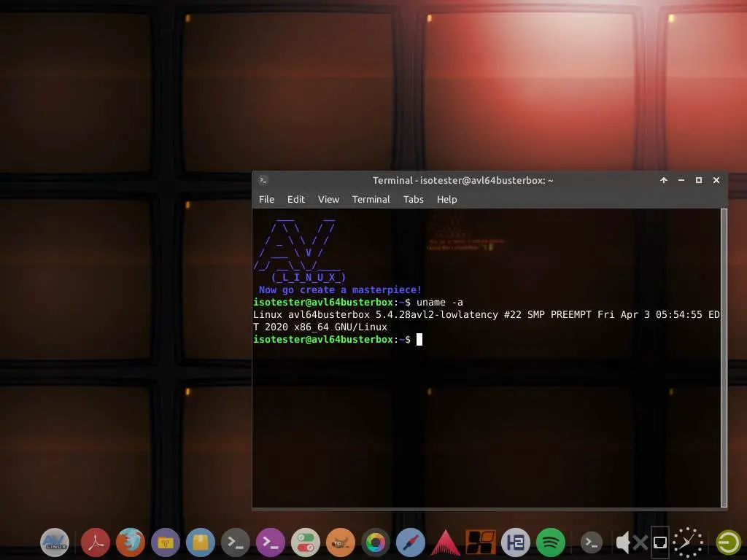The height and width of the screenshot is (560, 747).
Task: Launch the purple terminal dock icon
Action: coord(271,542)
